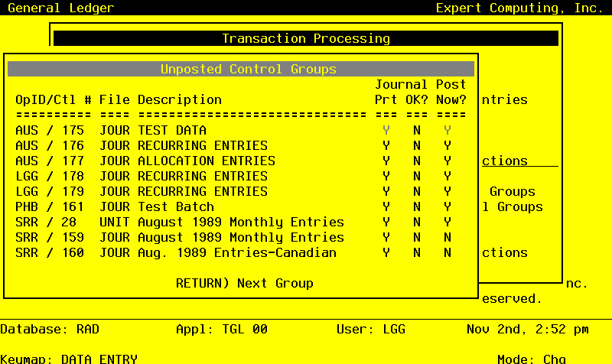Click the Unposted Control Groups title bar
Screen dimensions: 612x364
[241, 69]
